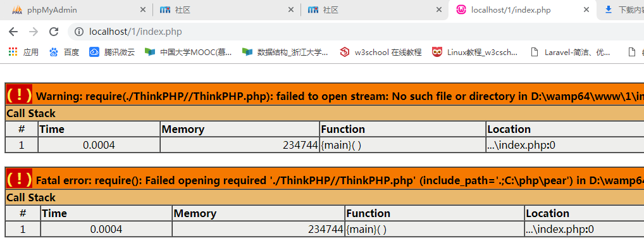The height and width of the screenshot is (243, 644).
Task: Click the exclamation icon in Fatal error header
Action: point(19,179)
